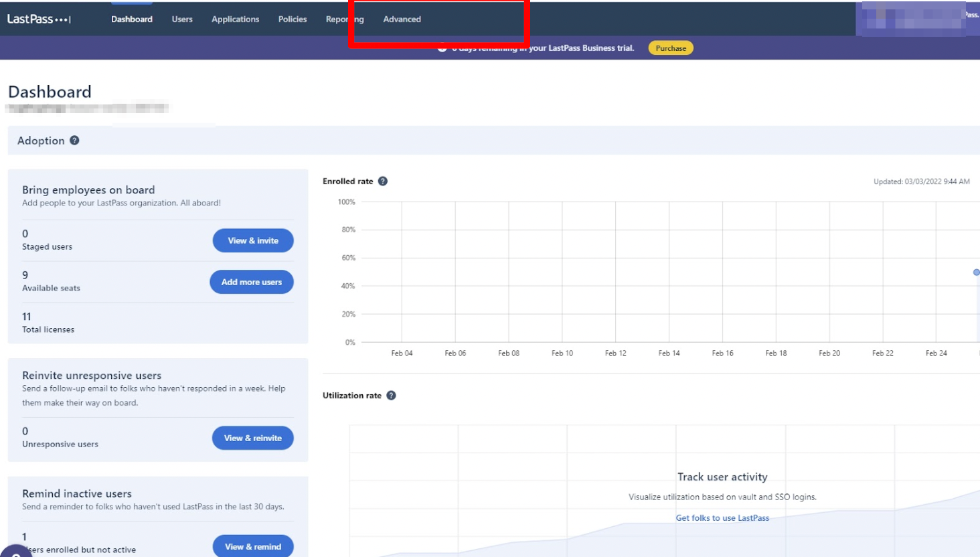Viewport: 980px width, 557px height.
Task: Click the Add more users button
Action: click(x=252, y=283)
